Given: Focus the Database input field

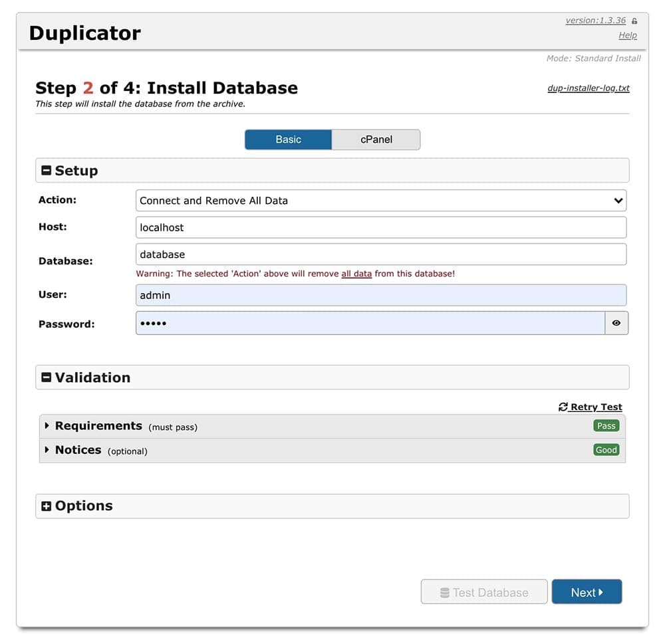Looking at the screenshot, I should pos(381,255).
